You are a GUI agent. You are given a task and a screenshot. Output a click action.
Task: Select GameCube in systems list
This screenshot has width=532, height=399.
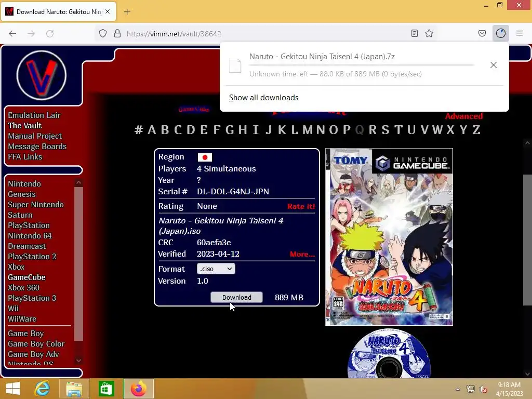point(26,277)
